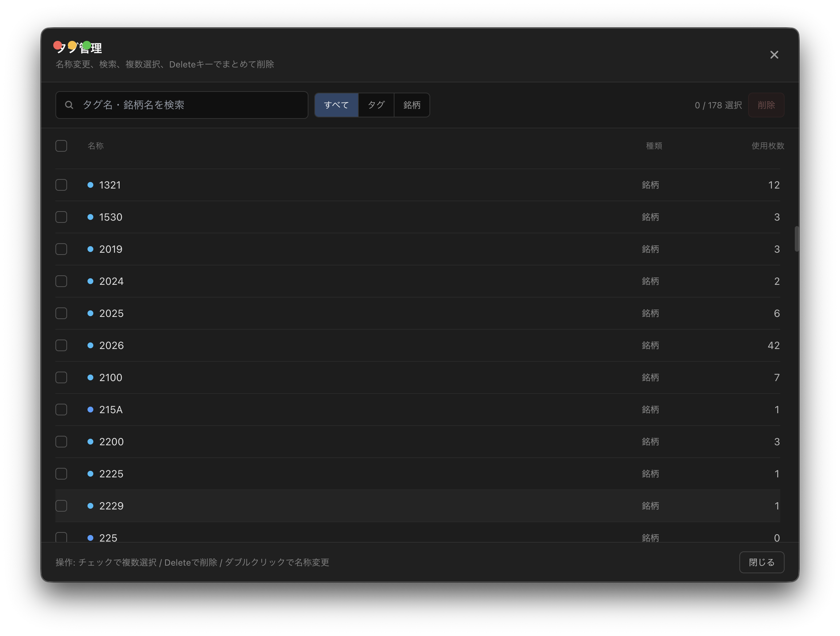Click the blue dot beside 1321

pos(90,185)
